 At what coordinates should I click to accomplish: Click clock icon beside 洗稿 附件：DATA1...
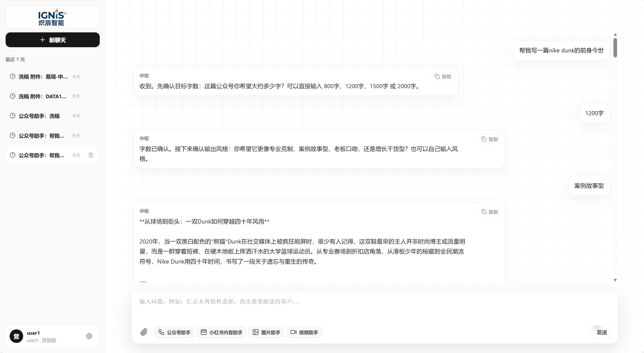[13, 96]
